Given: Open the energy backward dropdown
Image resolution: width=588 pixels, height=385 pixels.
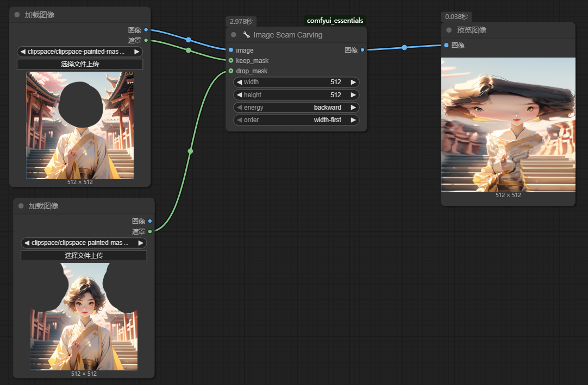Looking at the screenshot, I should pos(296,108).
